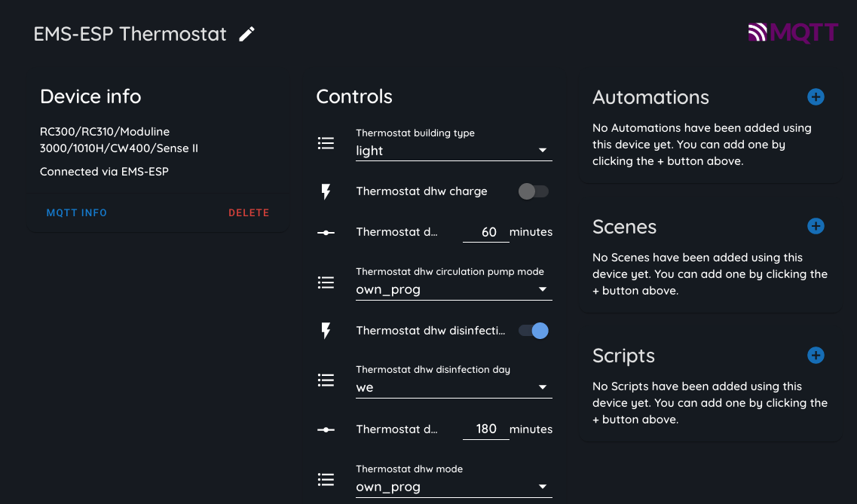Enable the Thermostat dhw charge switch

533,191
